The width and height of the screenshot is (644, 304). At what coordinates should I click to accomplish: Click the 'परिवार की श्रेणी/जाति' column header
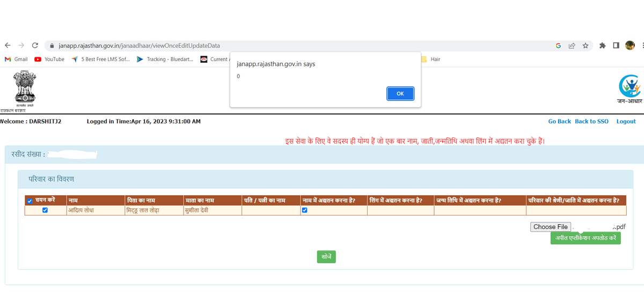[x=576, y=201]
